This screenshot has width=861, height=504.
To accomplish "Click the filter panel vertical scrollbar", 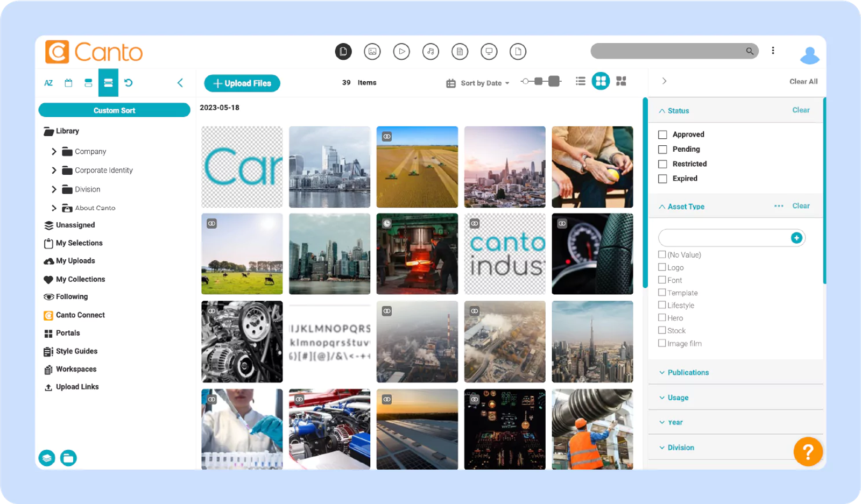I will click(x=824, y=190).
